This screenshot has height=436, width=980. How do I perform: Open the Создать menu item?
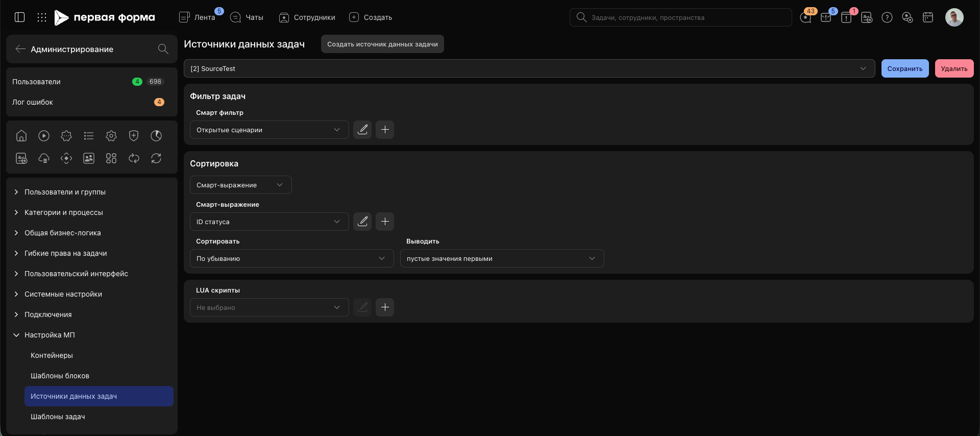pos(371,17)
